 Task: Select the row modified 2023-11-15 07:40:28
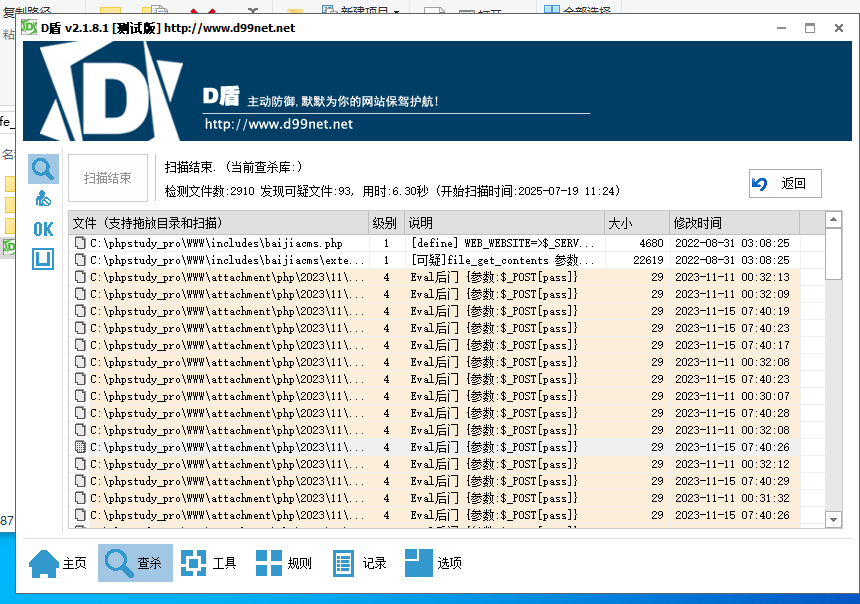[434, 413]
